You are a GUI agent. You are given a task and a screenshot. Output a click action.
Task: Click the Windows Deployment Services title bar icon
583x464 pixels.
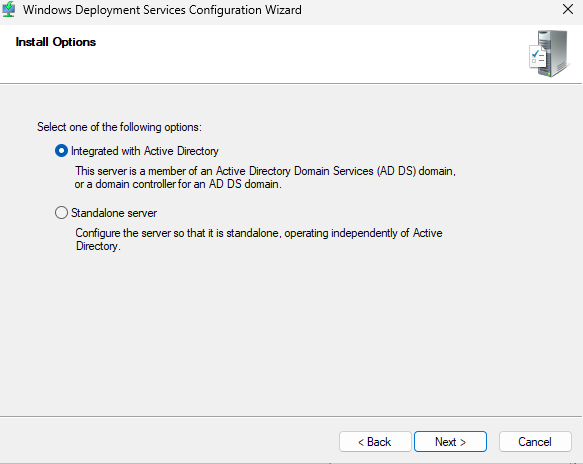pyautogui.click(x=8, y=9)
